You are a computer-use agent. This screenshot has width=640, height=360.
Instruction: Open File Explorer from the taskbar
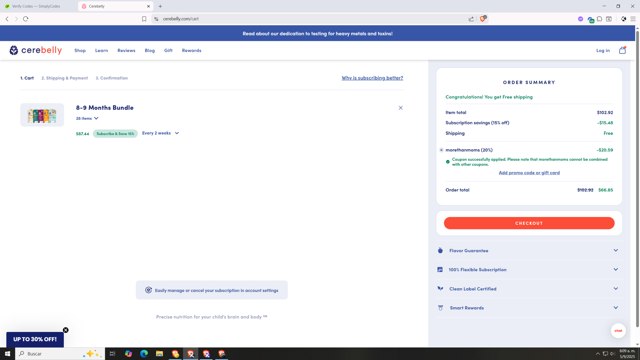[x=160, y=353]
